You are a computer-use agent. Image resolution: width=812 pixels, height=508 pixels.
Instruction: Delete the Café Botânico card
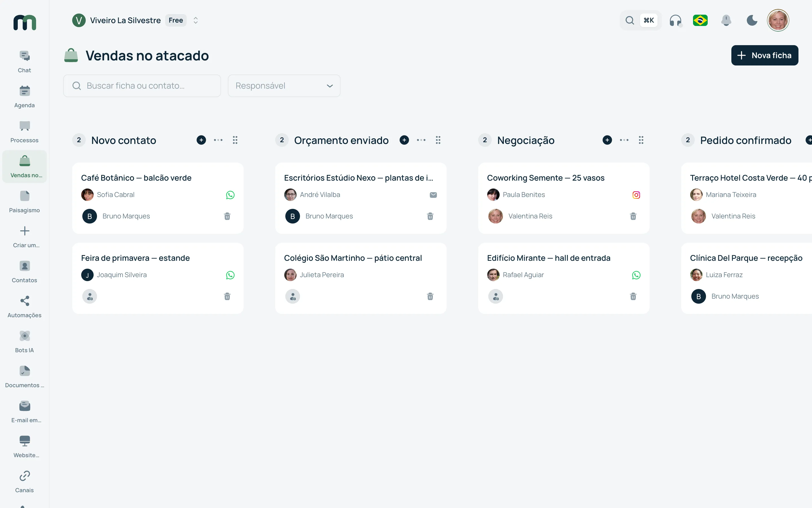tap(227, 216)
